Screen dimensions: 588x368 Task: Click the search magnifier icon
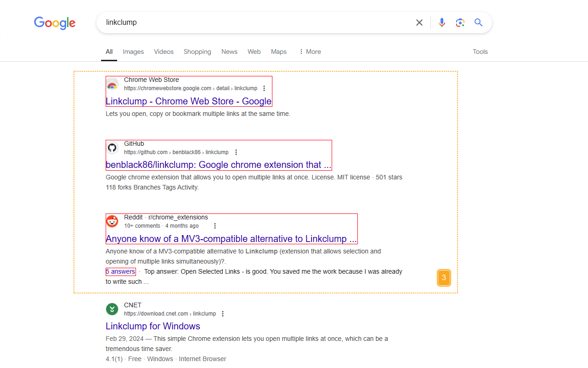[478, 22]
